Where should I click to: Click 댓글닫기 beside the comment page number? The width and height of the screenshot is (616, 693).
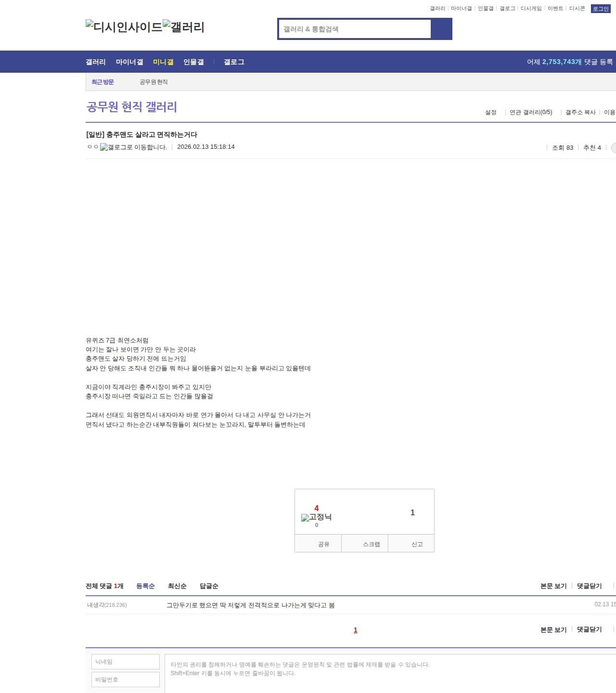pos(590,629)
